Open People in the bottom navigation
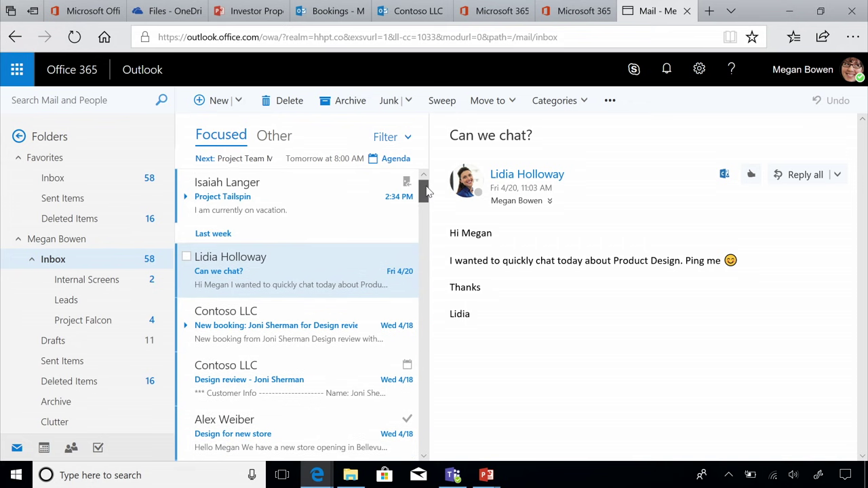The height and width of the screenshot is (488, 868). tap(71, 447)
